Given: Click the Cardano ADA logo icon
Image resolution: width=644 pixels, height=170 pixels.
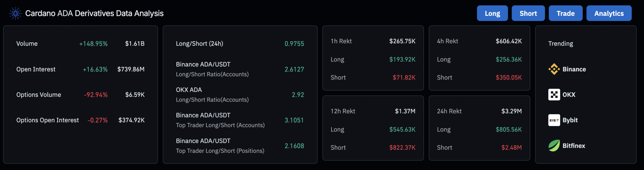Looking at the screenshot, I should [15, 13].
